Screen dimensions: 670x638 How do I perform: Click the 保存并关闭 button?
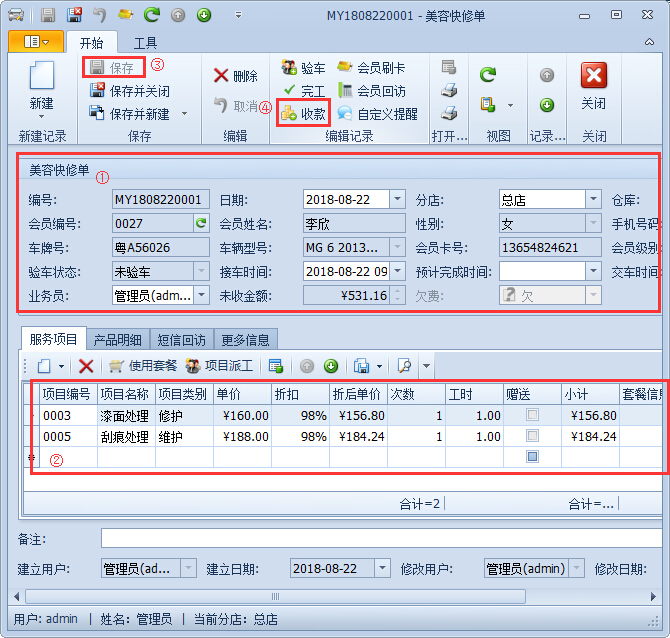(x=130, y=91)
